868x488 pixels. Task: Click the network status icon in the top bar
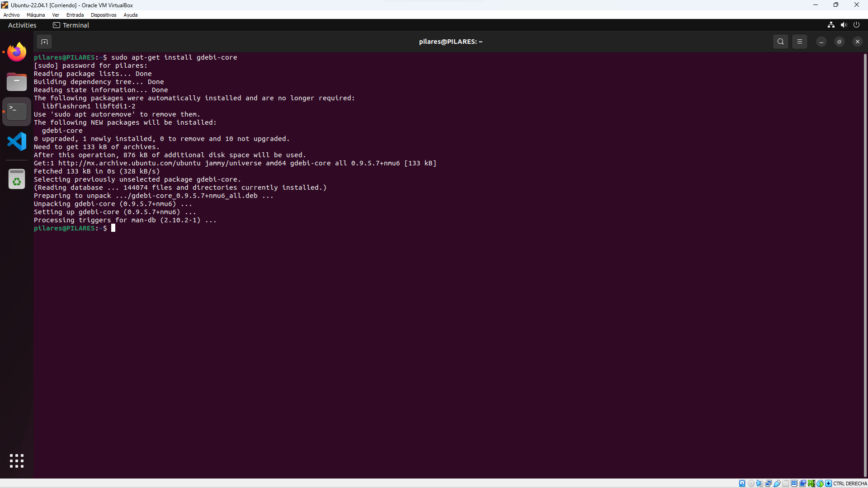(831, 25)
